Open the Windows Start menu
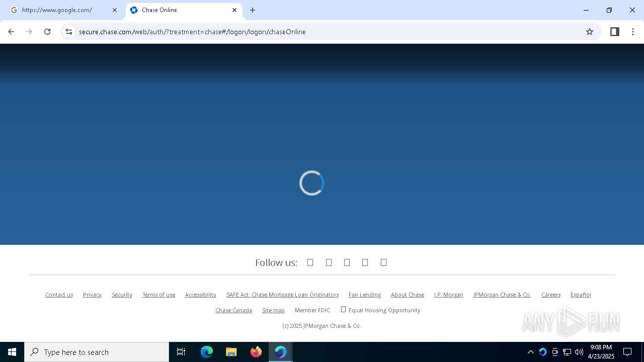Screen dimensions: 644x362 [x=12, y=352]
